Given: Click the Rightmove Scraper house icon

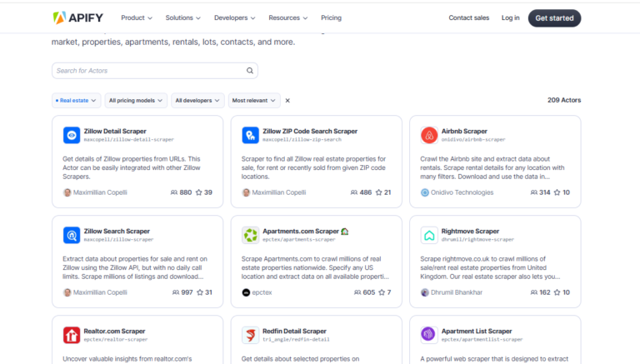Looking at the screenshot, I should tap(429, 235).
